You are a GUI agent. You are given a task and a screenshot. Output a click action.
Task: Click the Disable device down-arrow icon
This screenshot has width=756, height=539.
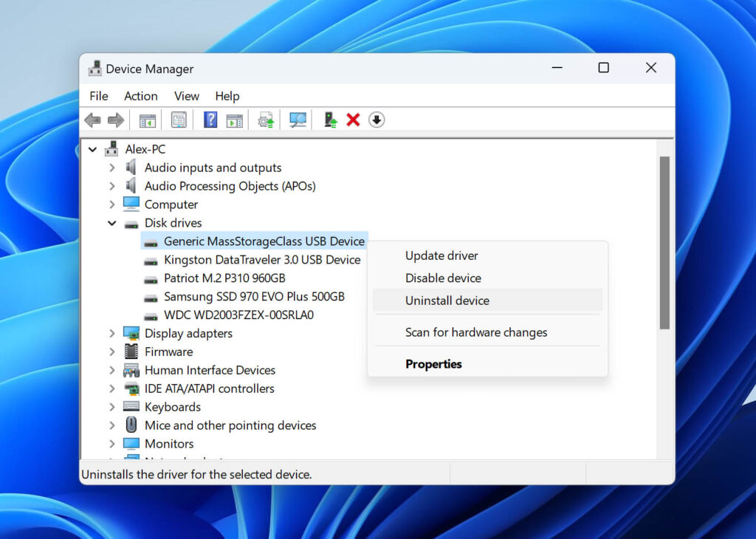(x=377, y=120)
